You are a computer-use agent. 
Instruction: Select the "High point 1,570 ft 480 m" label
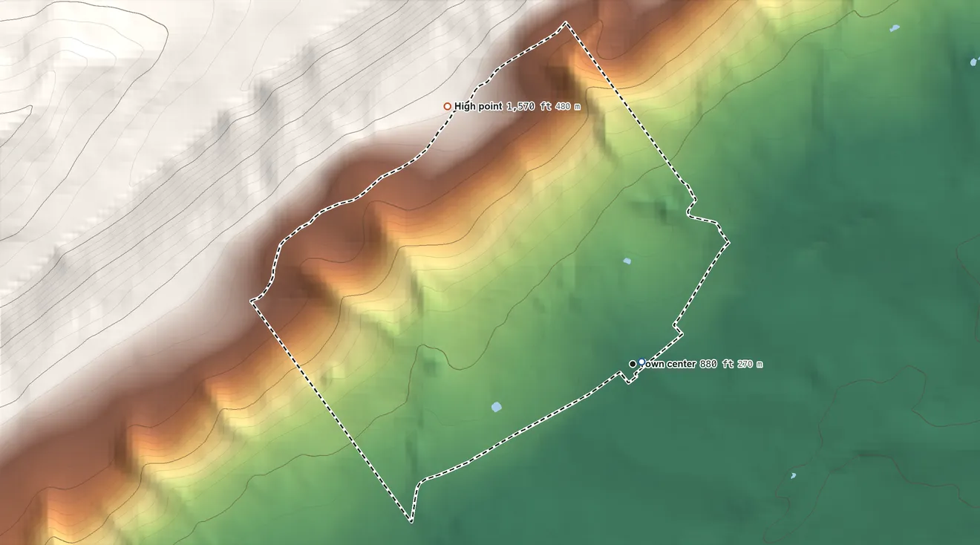[x=517, y=107]
